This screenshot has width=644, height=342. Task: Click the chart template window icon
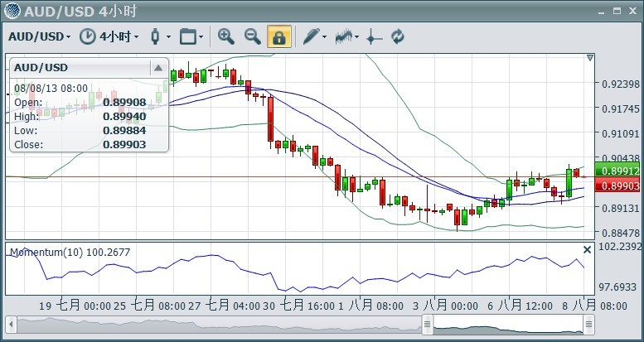[188, 36]
